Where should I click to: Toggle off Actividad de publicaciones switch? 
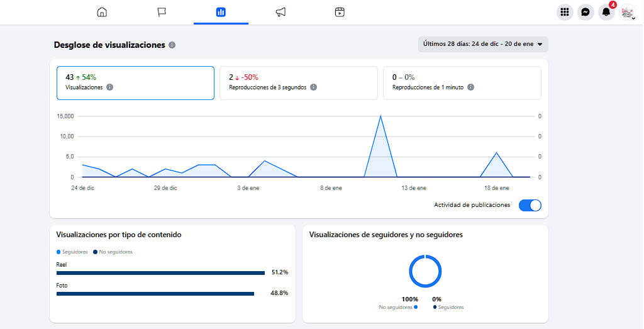[x=530, y=205]
